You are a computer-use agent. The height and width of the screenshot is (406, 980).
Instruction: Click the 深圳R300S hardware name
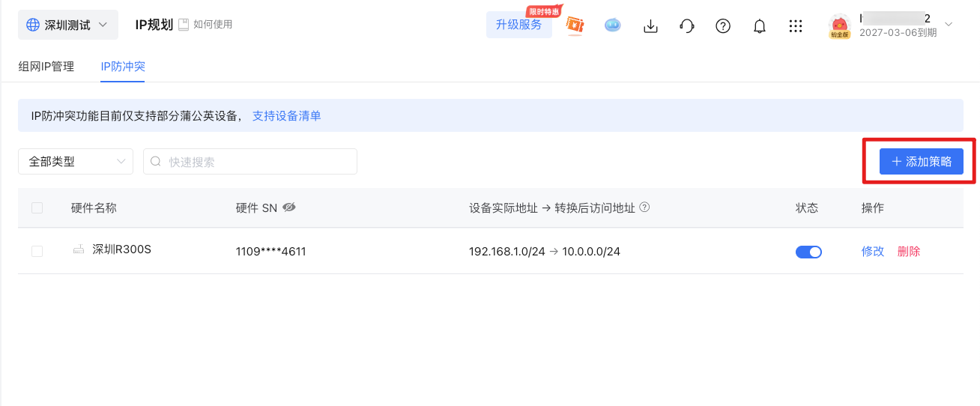[121, 249]
